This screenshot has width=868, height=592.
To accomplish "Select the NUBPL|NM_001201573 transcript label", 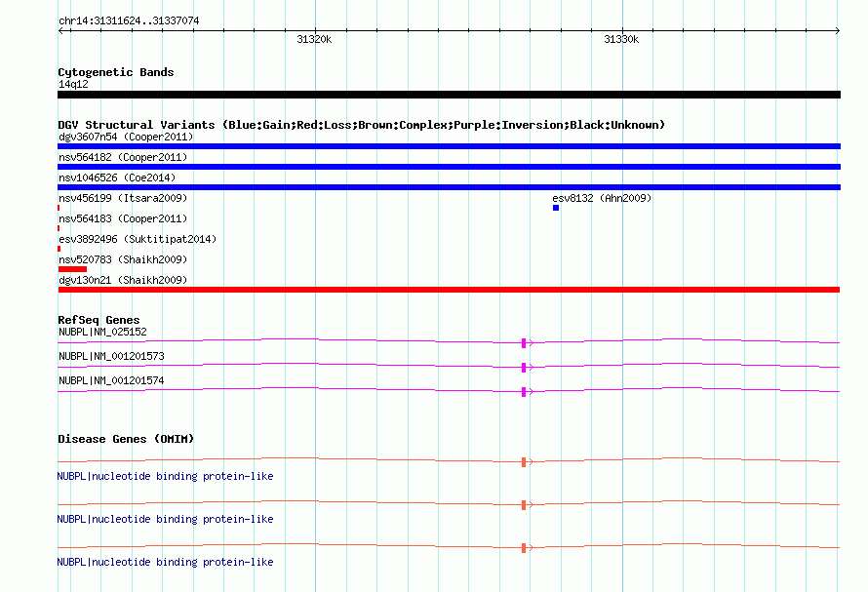I will coord(111,356).
